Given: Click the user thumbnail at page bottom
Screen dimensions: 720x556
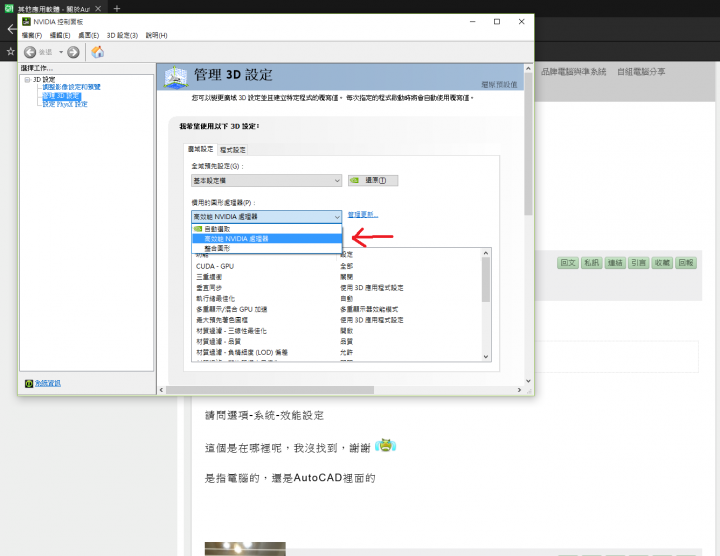Looking at the screenshot, I should (245, 549).
